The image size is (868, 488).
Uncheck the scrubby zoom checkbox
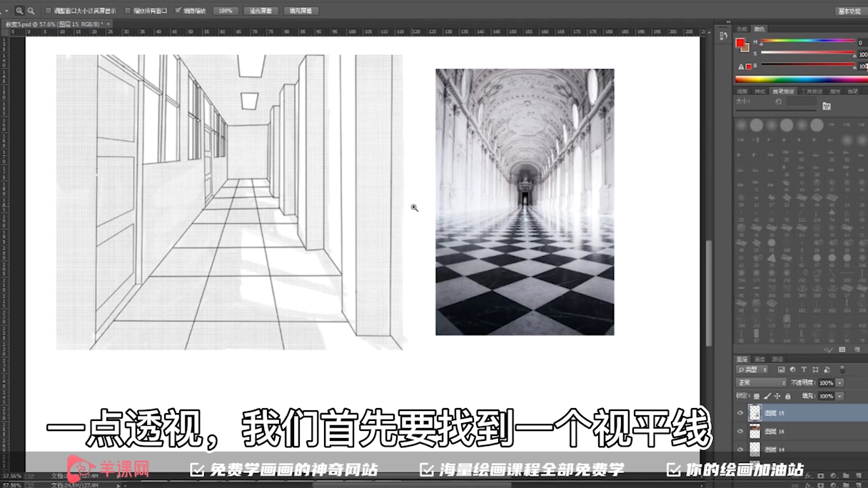coord(178,11)
